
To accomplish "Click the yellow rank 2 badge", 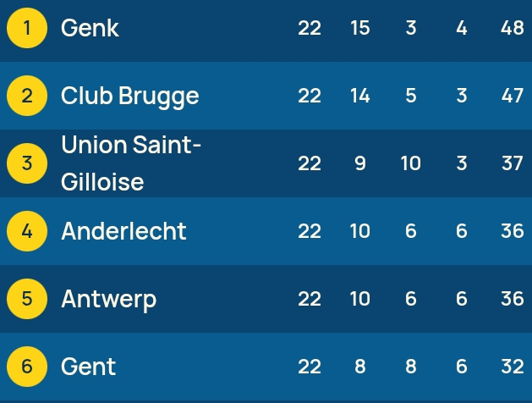I will pyautogui.click(x=27, y=96).
